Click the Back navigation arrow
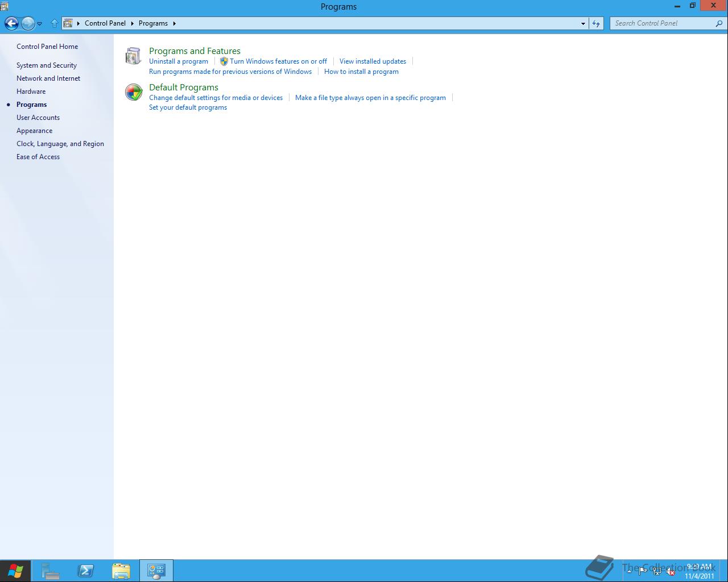728x582 pixels. (x=11, y=23)
